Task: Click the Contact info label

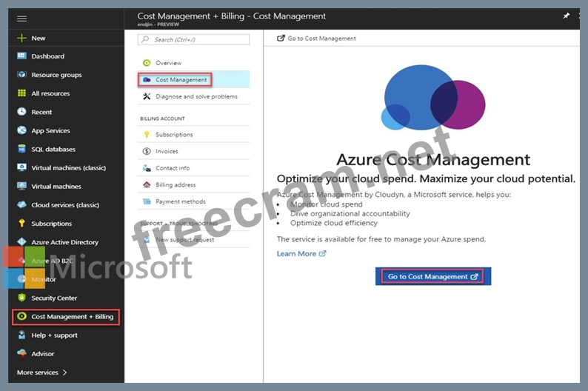Action: tap(173, 168)
